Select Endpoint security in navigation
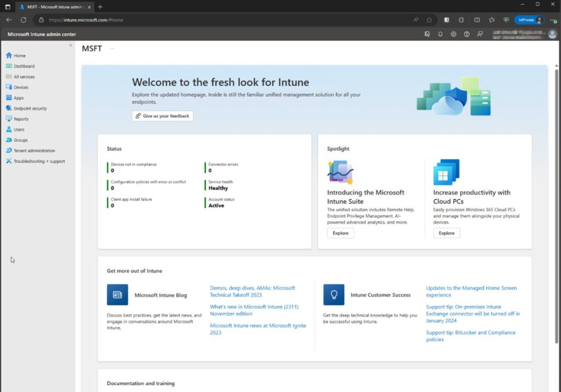 tap(30, 108)
